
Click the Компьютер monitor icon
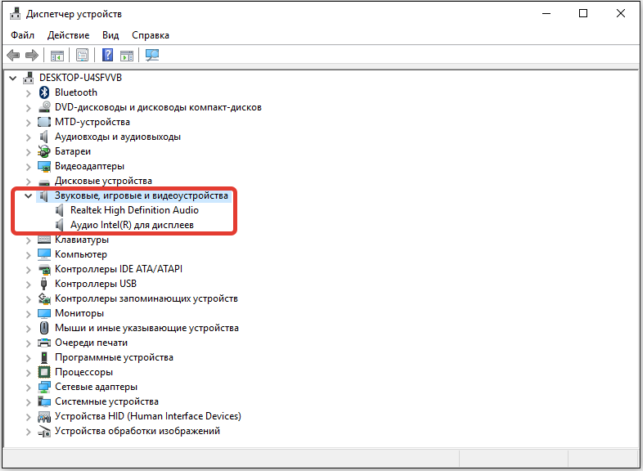point(44,254)
